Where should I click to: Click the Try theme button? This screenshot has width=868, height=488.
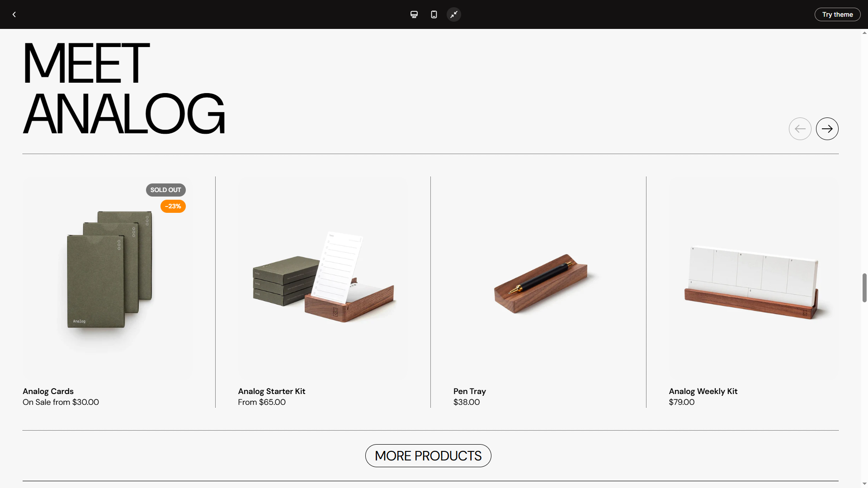click(x=837, y=14)
